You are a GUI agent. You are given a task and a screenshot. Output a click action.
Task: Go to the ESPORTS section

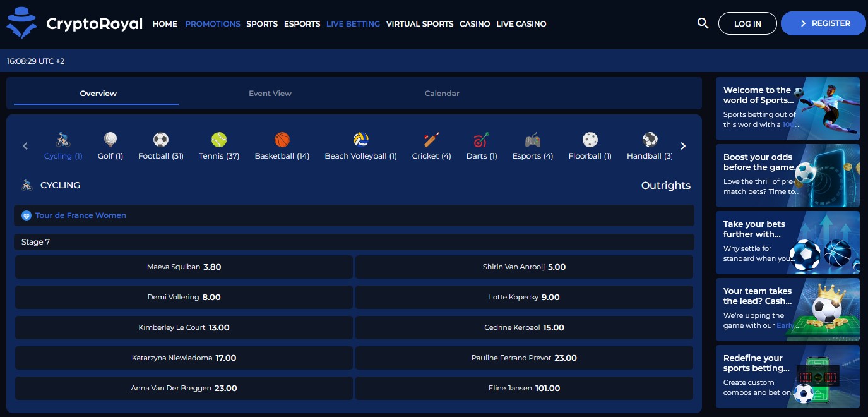302,24
